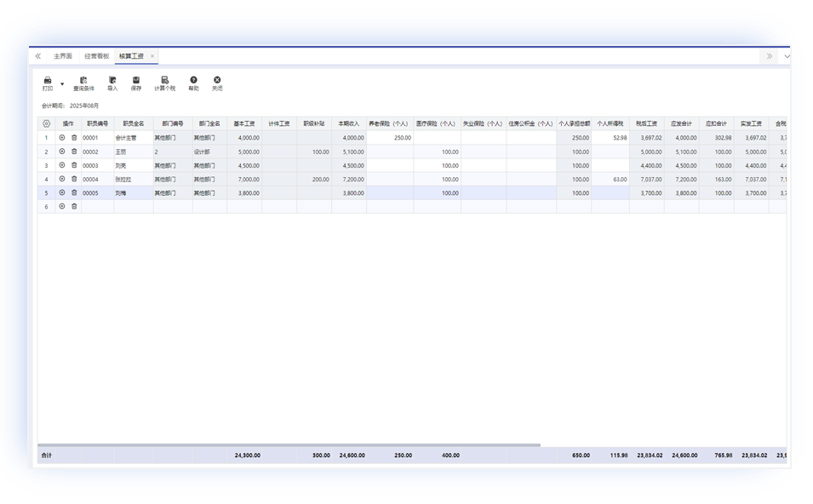Select 养老保险 cell for employee 00001
This screenshot has width=813, height=504.
(x=390, y=137)
